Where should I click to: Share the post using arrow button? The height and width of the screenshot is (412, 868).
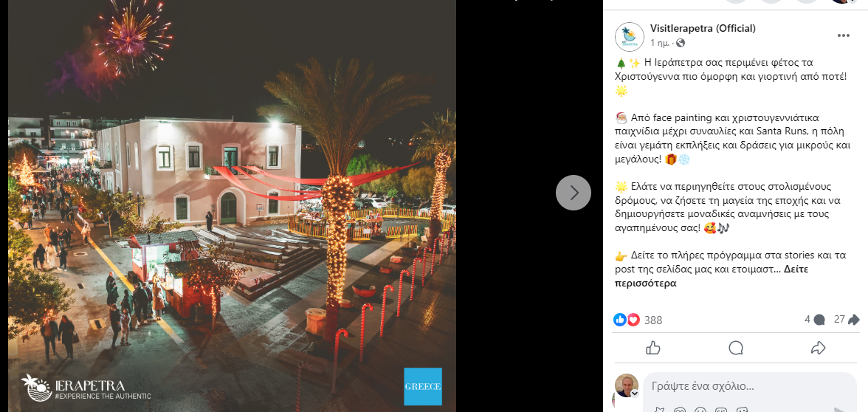pyautogui.click(x=818, y=348)
